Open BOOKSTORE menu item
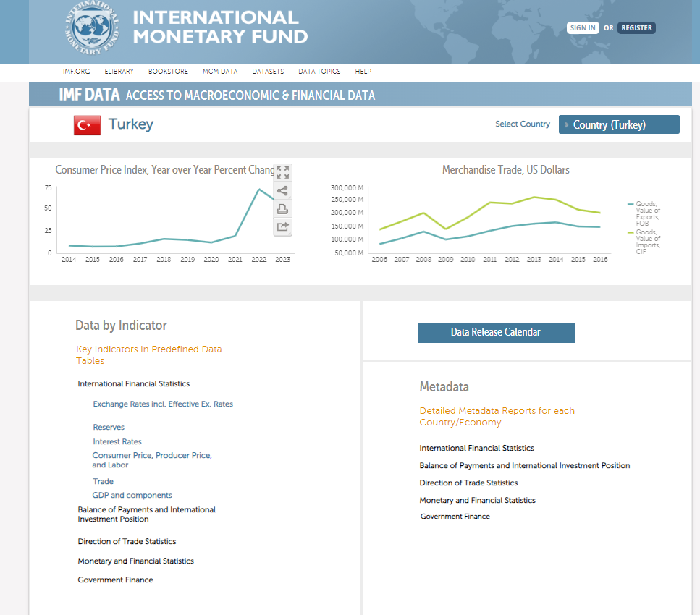700x615 pixels. (x=168, y=72)
